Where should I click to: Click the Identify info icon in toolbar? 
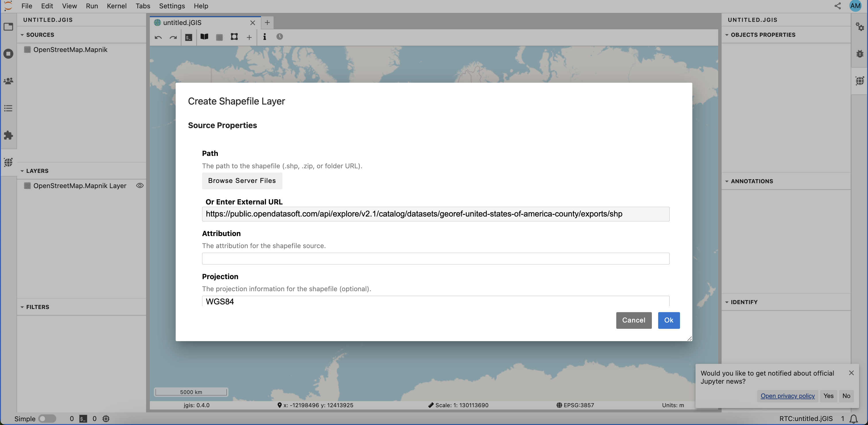pos(265,37)
